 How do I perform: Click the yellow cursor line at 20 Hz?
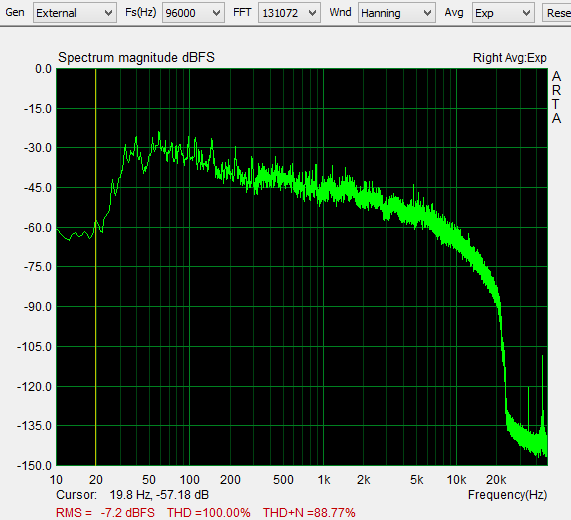coord(95,267)
